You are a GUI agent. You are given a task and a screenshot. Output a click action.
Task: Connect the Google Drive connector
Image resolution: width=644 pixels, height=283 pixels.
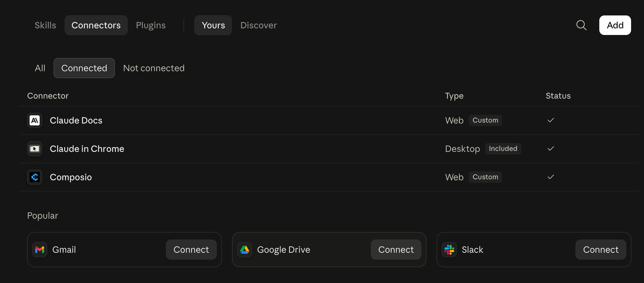point(396,250)
